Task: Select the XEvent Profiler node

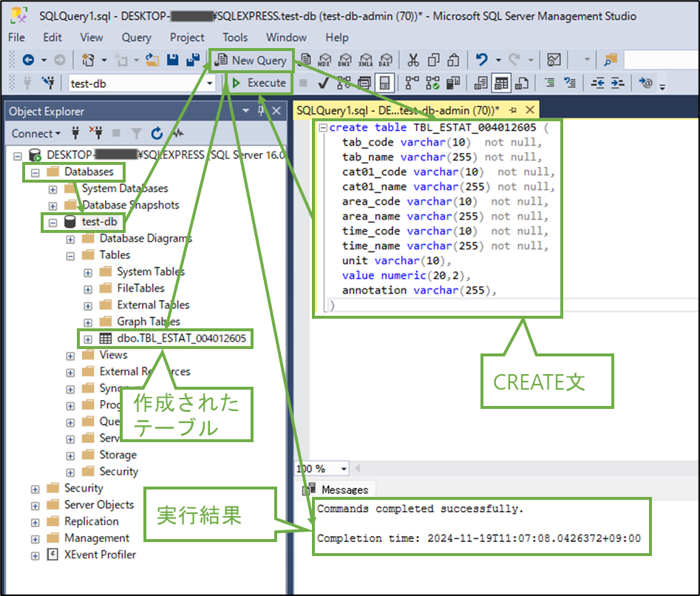Action: 100,555
